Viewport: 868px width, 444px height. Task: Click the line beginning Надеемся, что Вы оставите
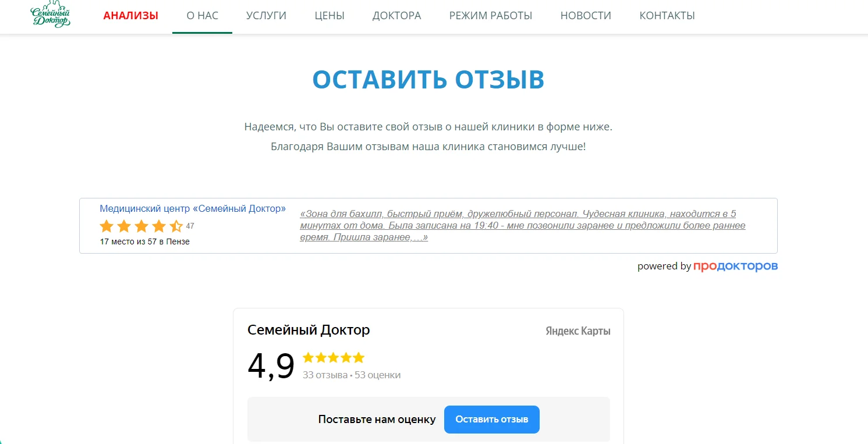pos(428,126)
